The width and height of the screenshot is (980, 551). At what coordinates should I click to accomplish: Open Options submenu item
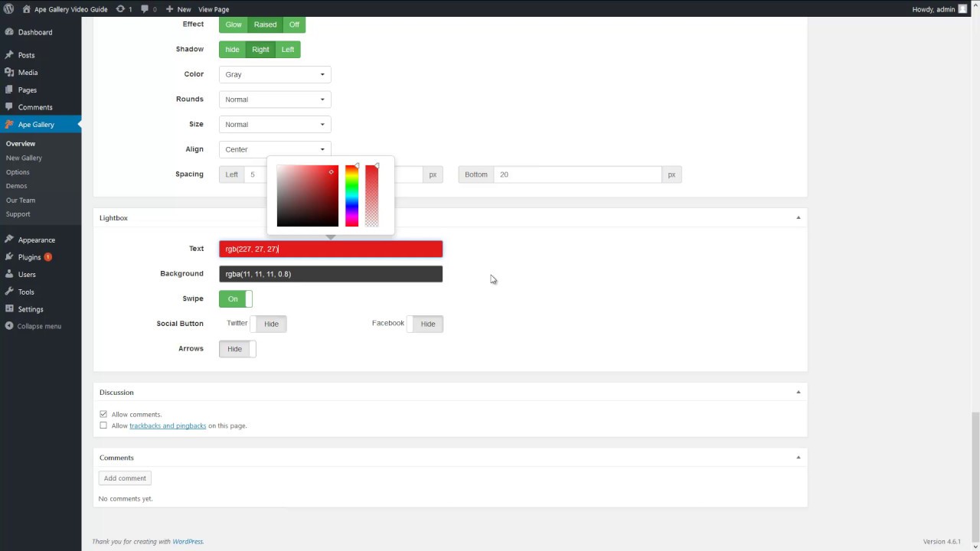click(x=18, y=172)
